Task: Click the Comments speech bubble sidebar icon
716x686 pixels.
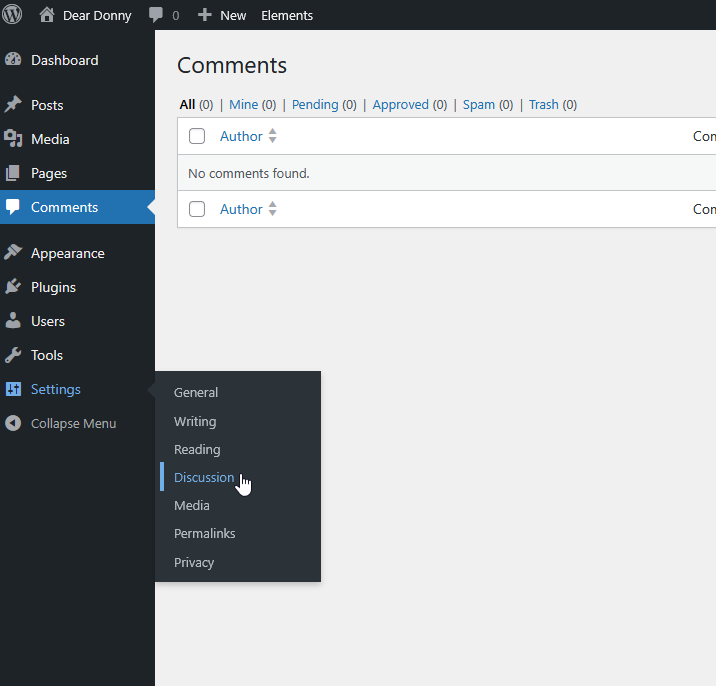Action: point(13,207)
